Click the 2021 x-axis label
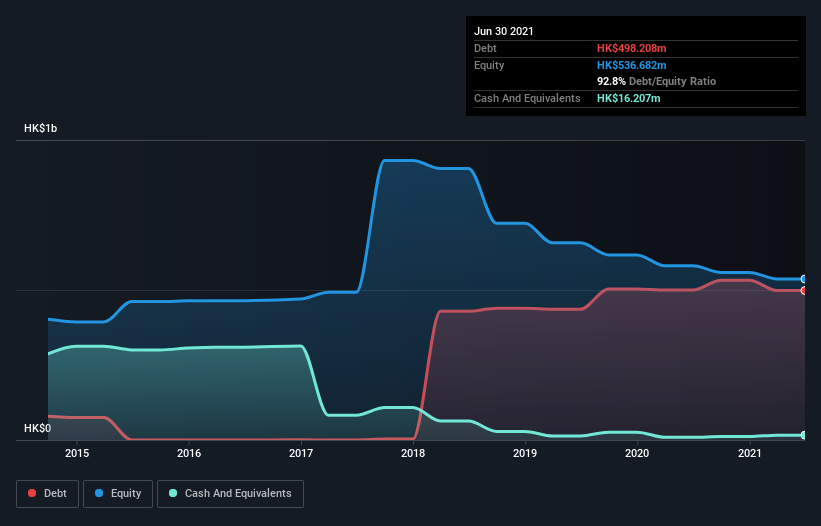Viewport: 821px width, 526px height. point(750,453)
